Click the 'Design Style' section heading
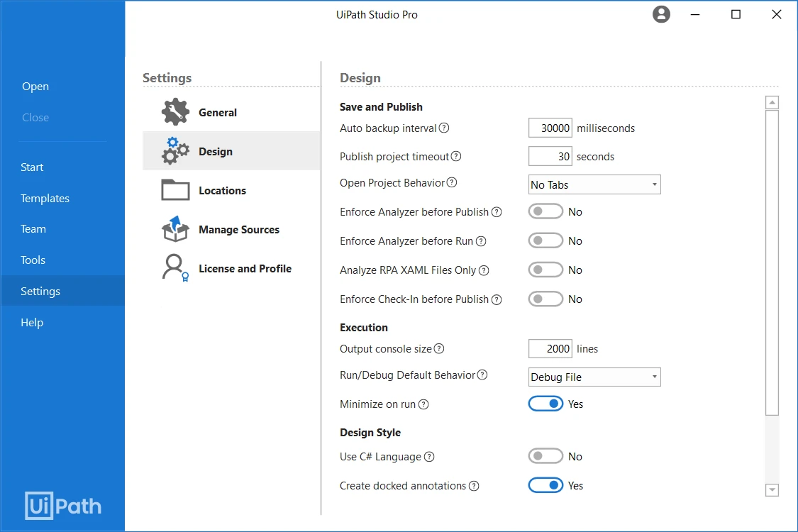The width and height of the screenshot is (798, 532). click(x=370, y=432)
